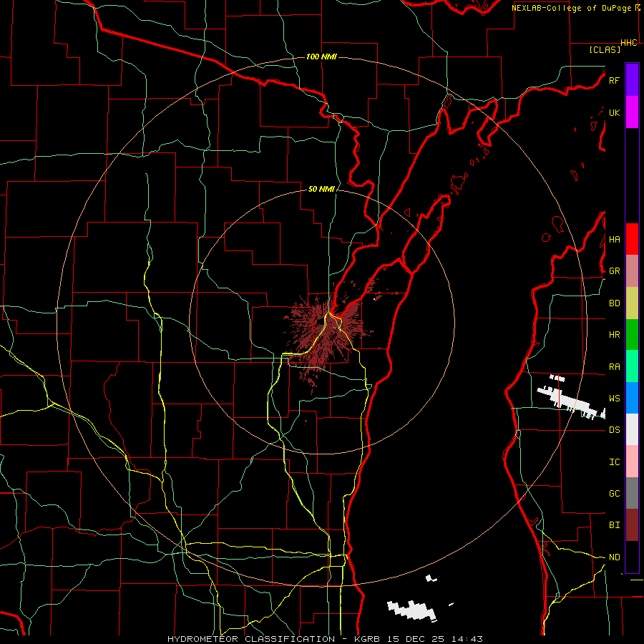Image resolution: width=644 pixels, height=644 pixels.
Task: Click the 14:43 timestamp
Action: click(469, 639)
